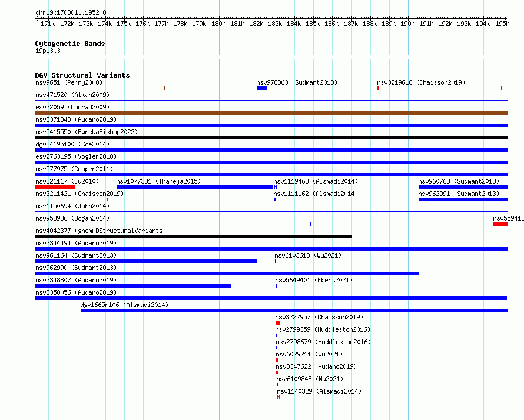Screen dimensions: 524x420
Task: Open the esv22059 (Conrad2009) label
Action: click(72, 107)
